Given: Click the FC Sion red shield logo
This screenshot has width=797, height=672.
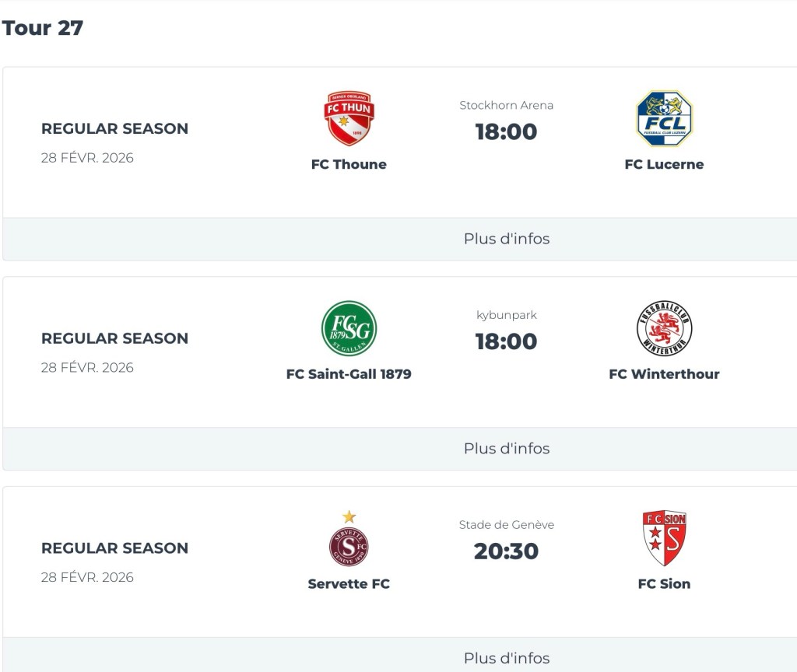Looking at the screenshot, I should click(664, 538).
